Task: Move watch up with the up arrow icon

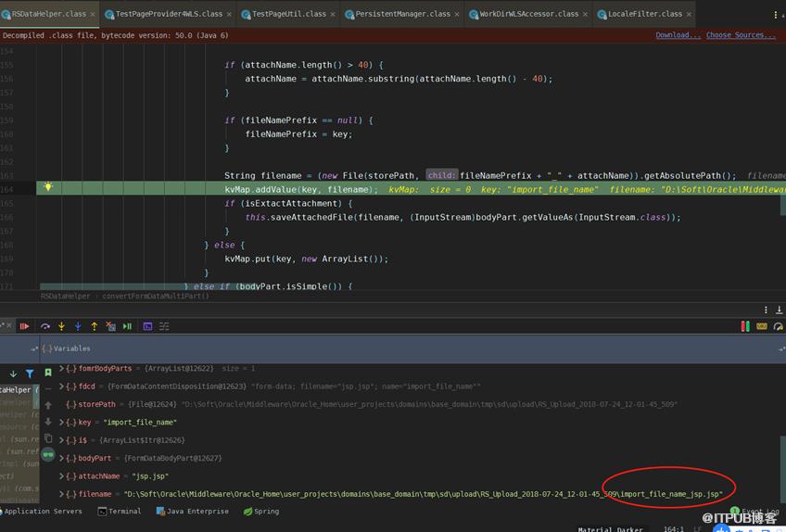Action: [x=48, y=405]
